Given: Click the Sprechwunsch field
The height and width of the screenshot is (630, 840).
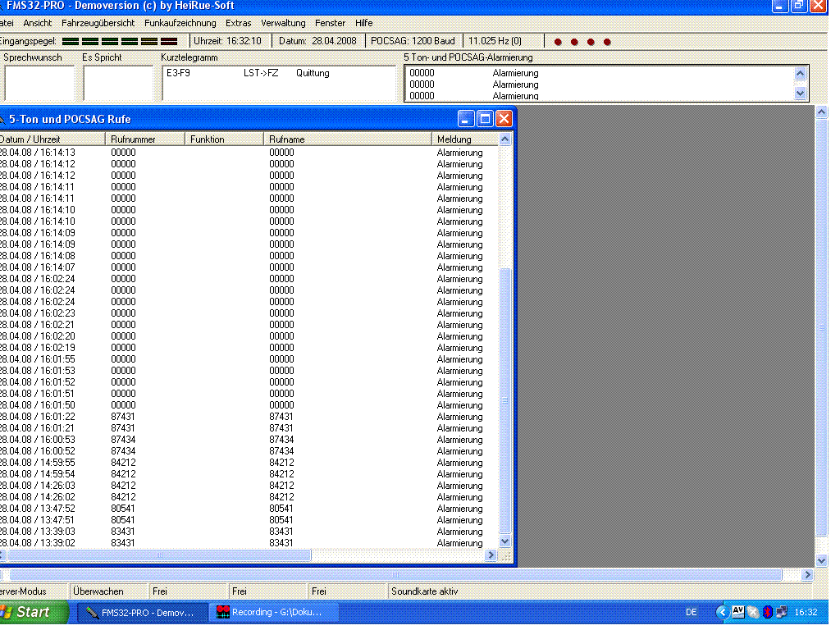Looking at the screenshot, I should point(39,82).
